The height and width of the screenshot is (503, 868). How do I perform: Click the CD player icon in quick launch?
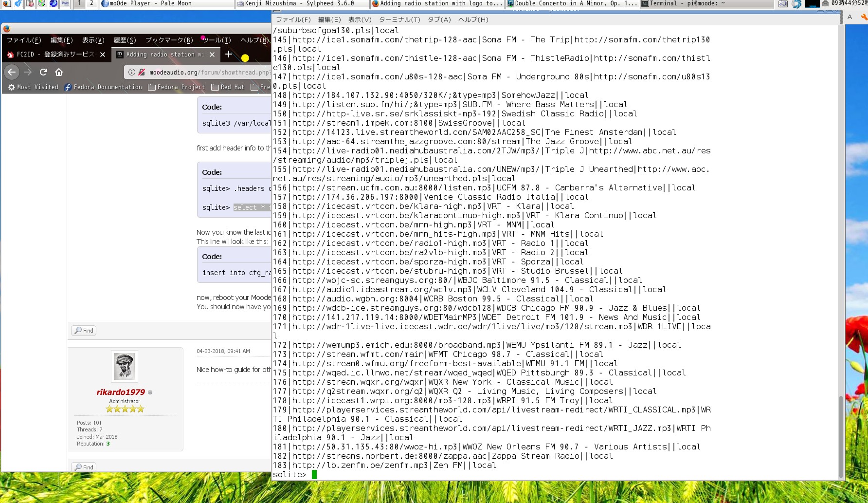[41, 4]
